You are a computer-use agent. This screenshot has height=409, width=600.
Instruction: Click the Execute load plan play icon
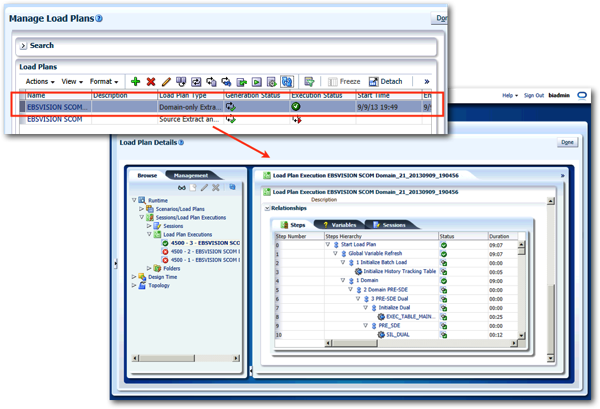[x=256, y=82]
